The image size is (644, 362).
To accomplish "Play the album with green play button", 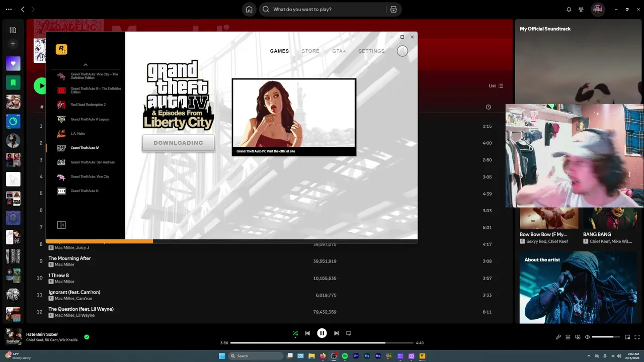I will tap(40, 85).
